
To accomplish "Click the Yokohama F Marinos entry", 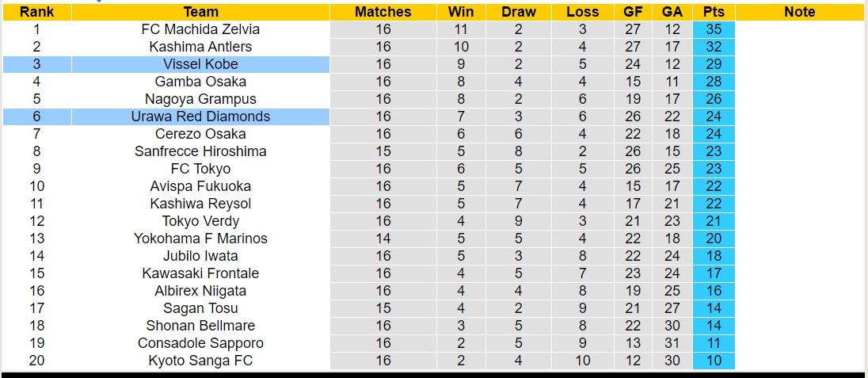I will pos(200,239).
